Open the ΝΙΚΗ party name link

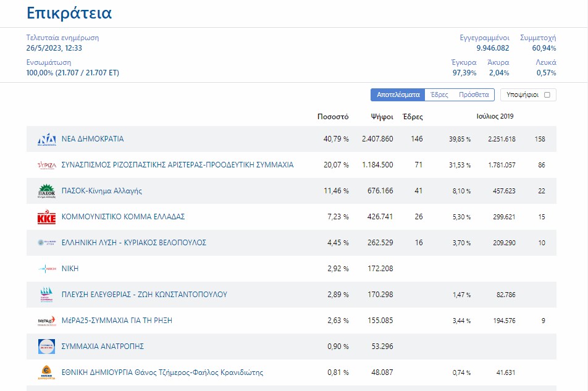coord(70,269)
